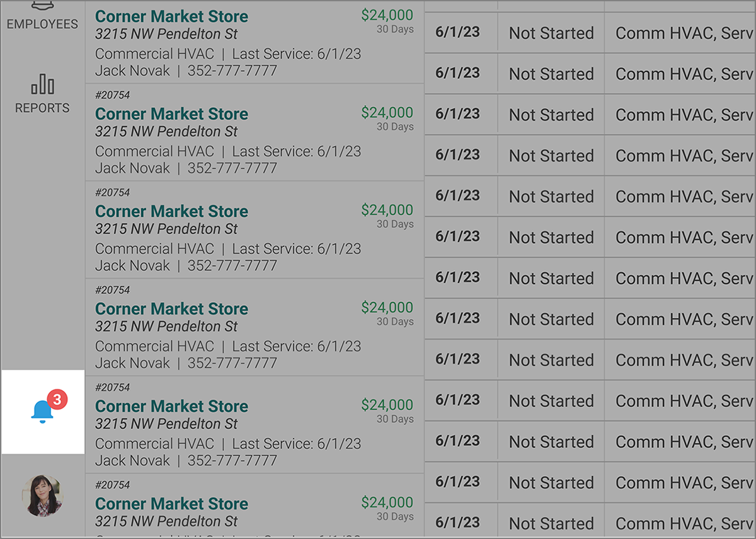This screenshot has height=539, width=756.
Task: Open the user profile avatar photo
Action: [43, 496]
